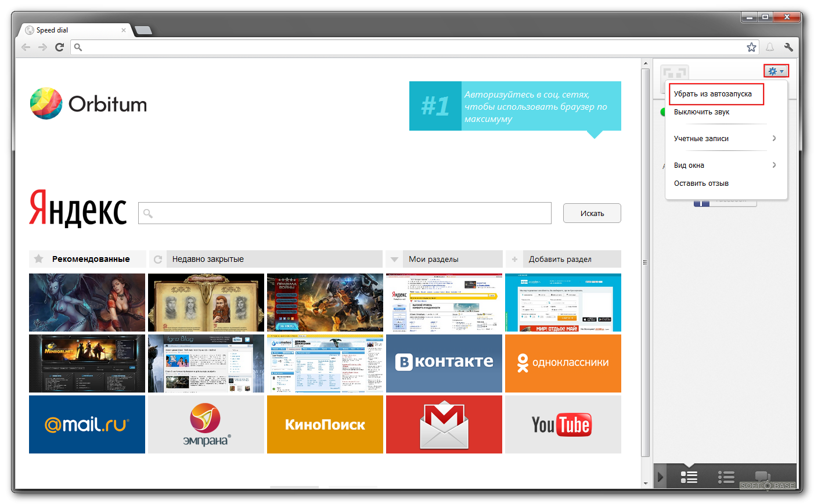814x504 pixels.
Task: Select the Speed dial tab
Action: 75,30
